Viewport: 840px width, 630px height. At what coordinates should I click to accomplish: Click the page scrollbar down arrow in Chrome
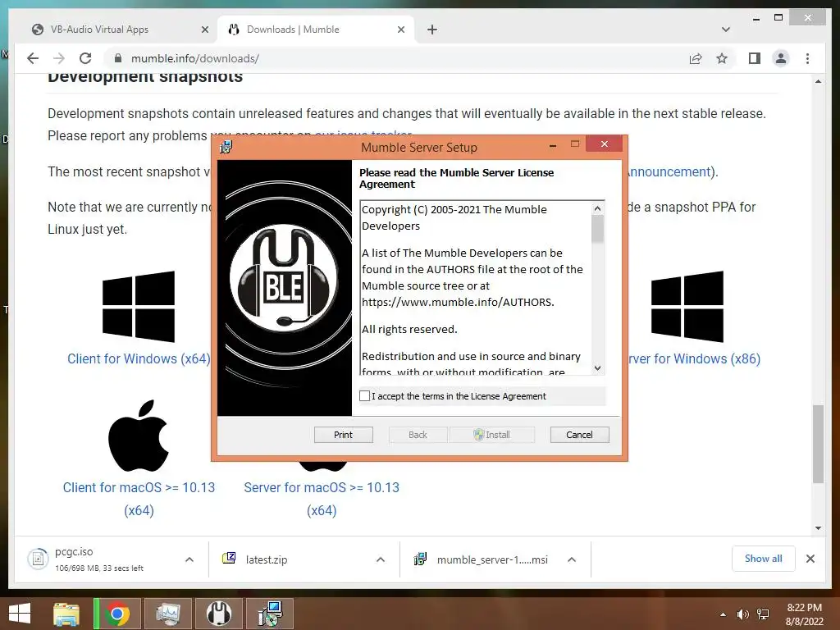[818, 527]
